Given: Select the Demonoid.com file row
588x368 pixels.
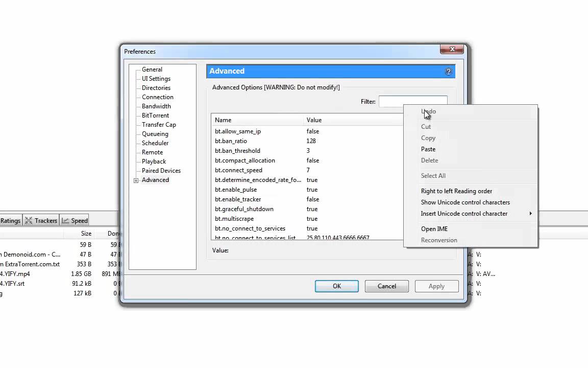Looking at the screenshot, I should tap(60, 255).
